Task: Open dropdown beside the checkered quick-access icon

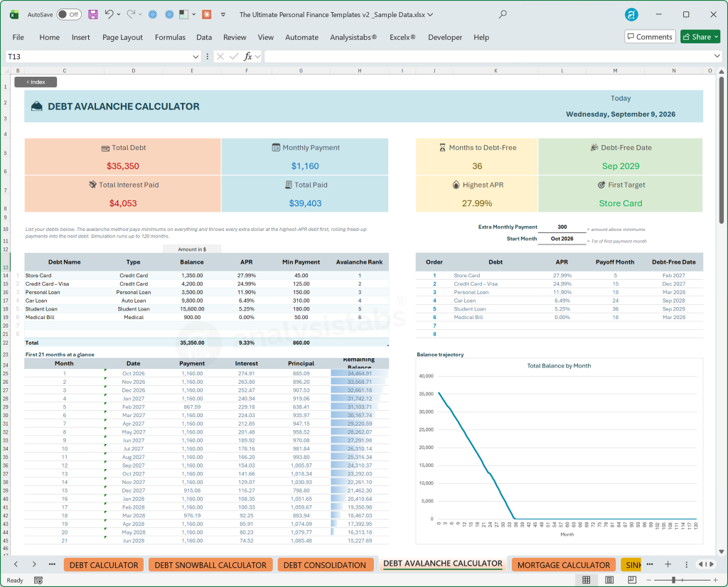Action: (193, 14)
